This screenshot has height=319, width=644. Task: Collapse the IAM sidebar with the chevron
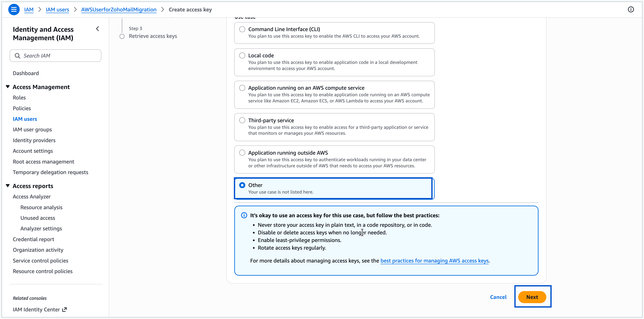pyautogui.click(x=97, y=29)
